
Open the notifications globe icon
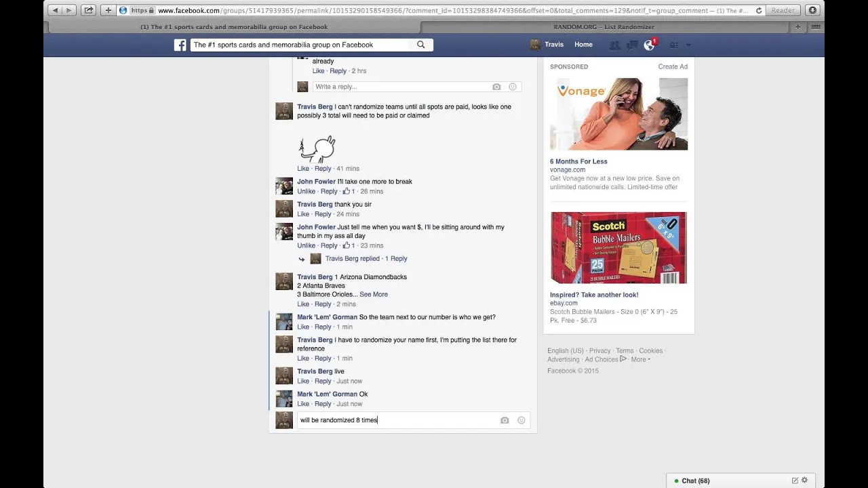649,45
